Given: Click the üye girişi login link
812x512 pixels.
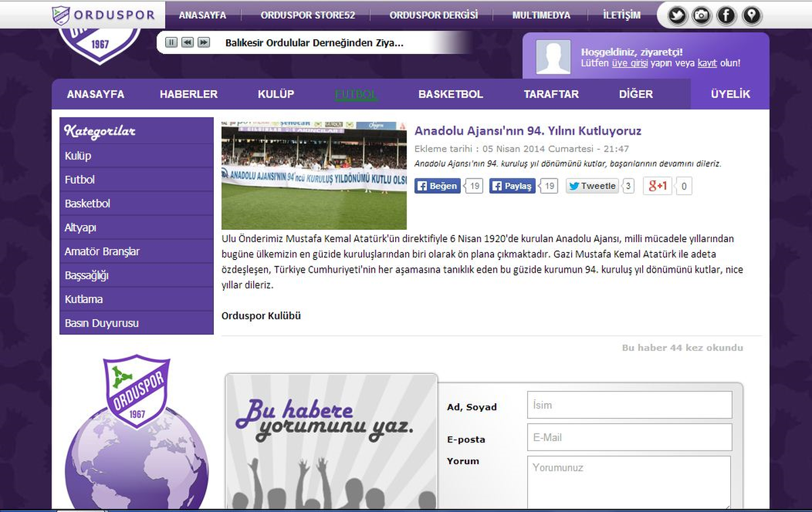Looking at the screenshot, I should 629,63.
